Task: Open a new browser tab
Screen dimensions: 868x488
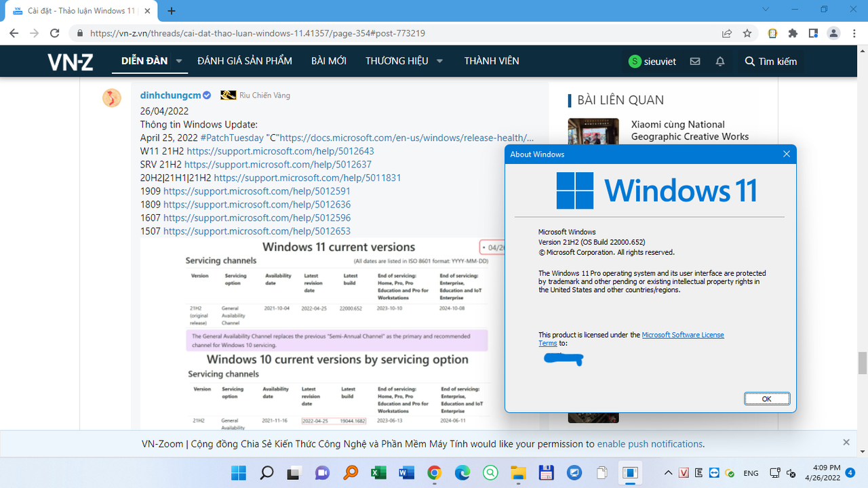Action: 172,11
